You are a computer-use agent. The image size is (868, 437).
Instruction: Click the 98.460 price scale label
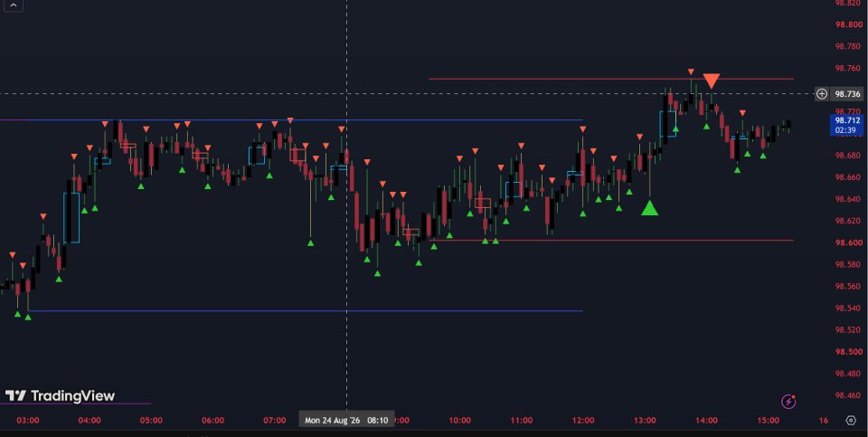click(x=847, y=395)
